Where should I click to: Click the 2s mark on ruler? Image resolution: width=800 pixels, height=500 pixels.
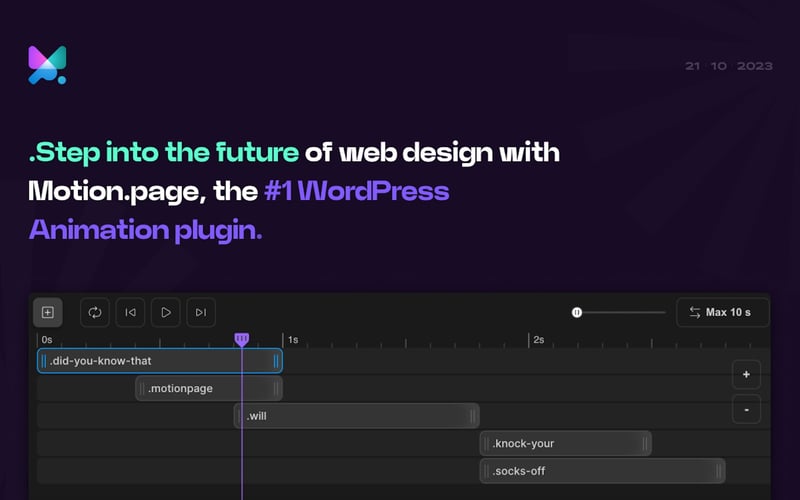pos(539,340)
